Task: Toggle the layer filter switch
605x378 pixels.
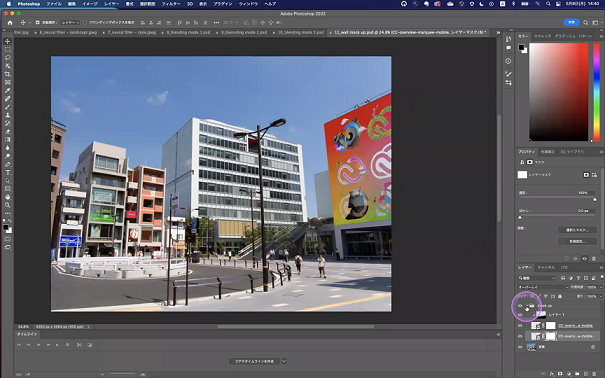Action: (602, 277)
